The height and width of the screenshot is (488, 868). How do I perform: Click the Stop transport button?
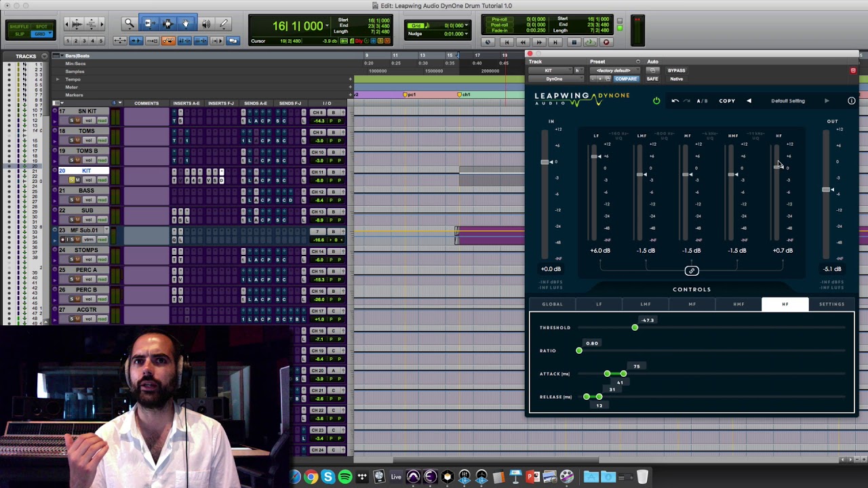[573, 42]
